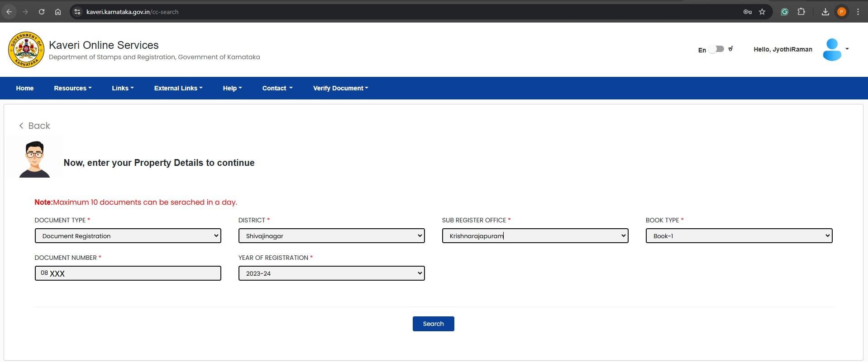Select Year of Registration dropdown
The width and height of the screenshot is (868, 362).
click(331, 273)
